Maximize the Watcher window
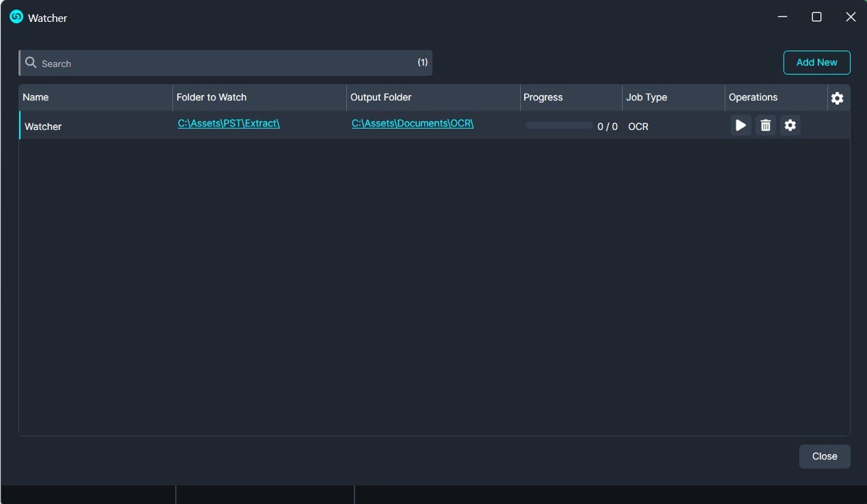This screenshot has height=504, width=867. 816,17
